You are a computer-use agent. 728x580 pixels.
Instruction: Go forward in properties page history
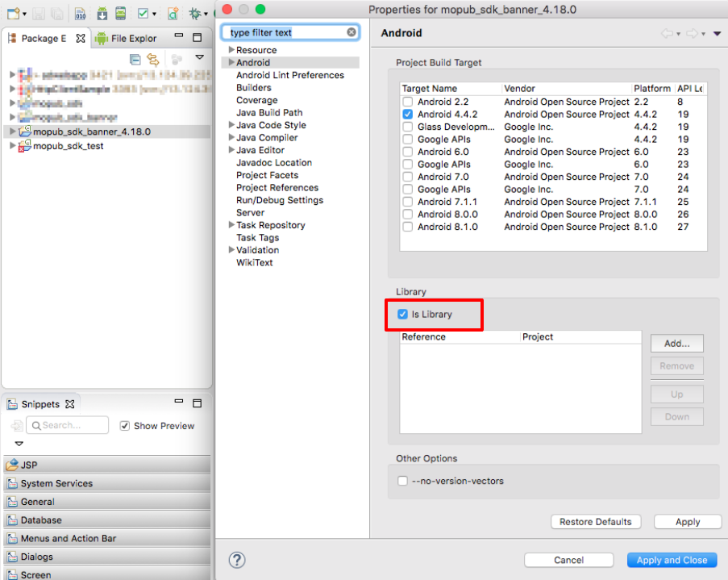(693, 33)
